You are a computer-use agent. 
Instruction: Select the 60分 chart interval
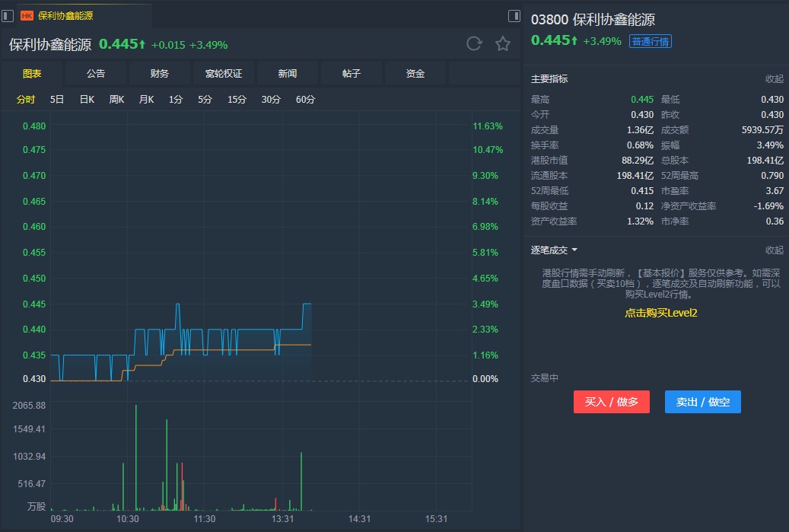(x=305, y=99)
